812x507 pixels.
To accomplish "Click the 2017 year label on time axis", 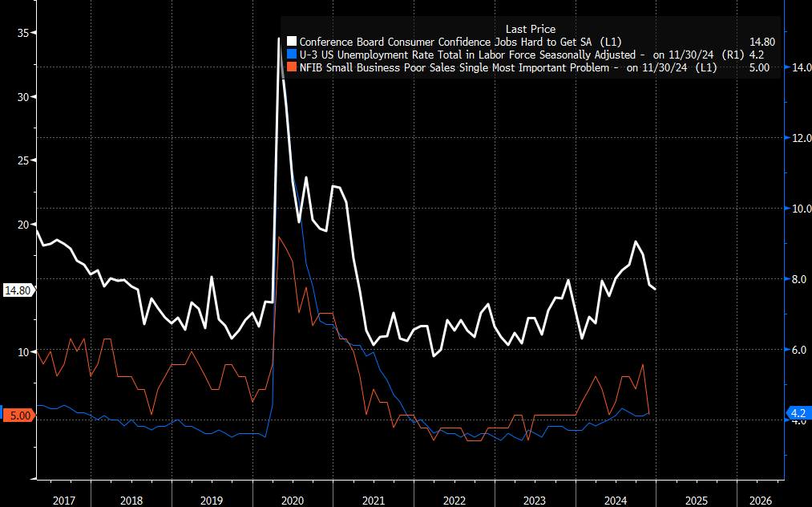I will click(63, 501).
